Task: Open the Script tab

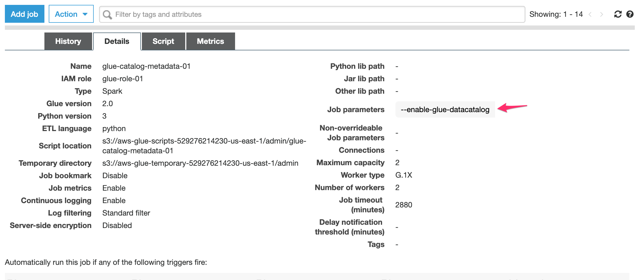Action: [163, 41]
